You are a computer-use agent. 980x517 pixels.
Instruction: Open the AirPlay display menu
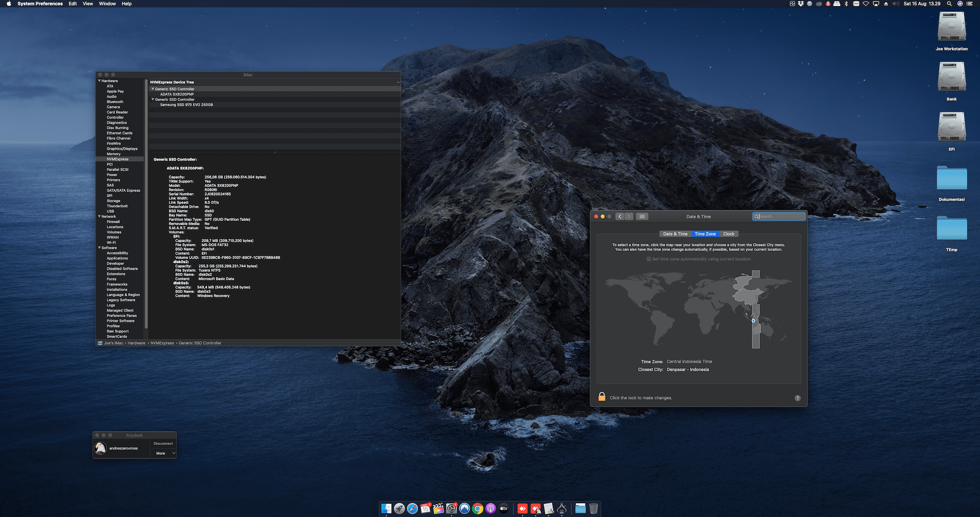coord(876,4)
